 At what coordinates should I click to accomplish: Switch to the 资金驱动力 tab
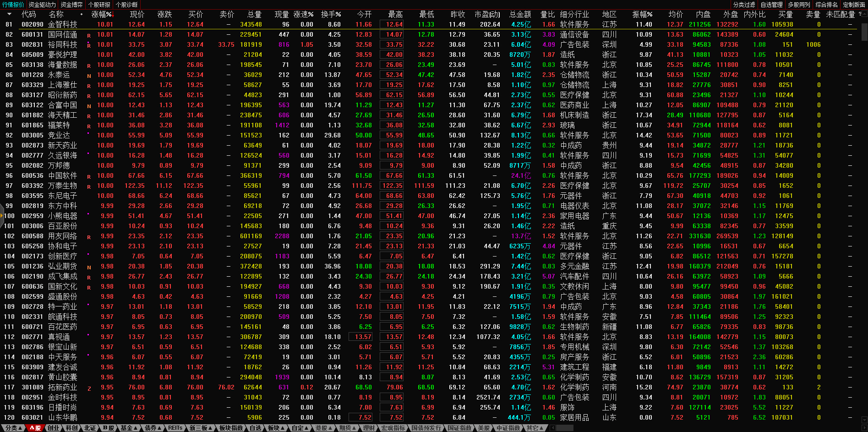point(42,5)
